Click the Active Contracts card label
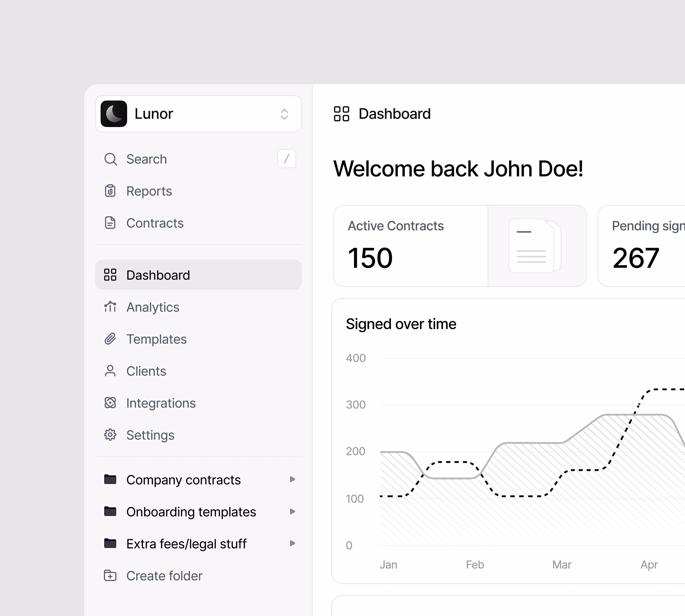 (x=396, y=226)
